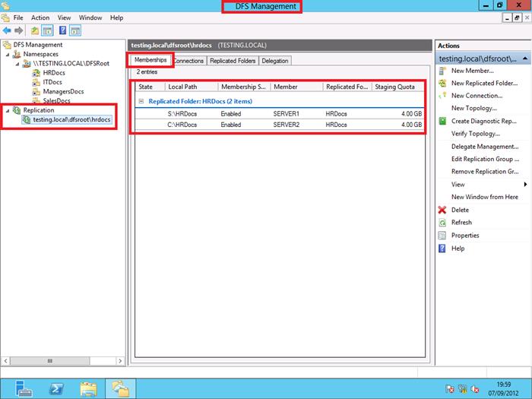This screenshot has width=532, height=399.
Task: Click the Replication node icon in tree
Action: 17,110
